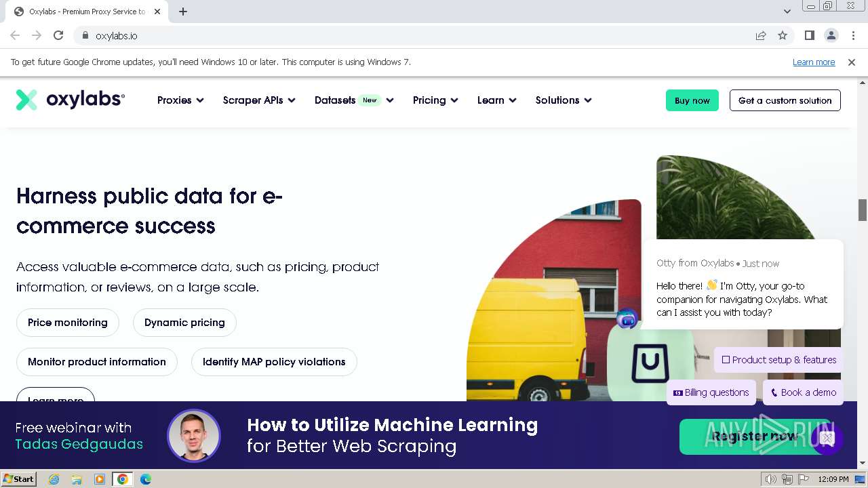Image resolution: width=868 pixels, height=488 pixels.
Task: Close the chat widget launcher
Action: coord(827,439)
